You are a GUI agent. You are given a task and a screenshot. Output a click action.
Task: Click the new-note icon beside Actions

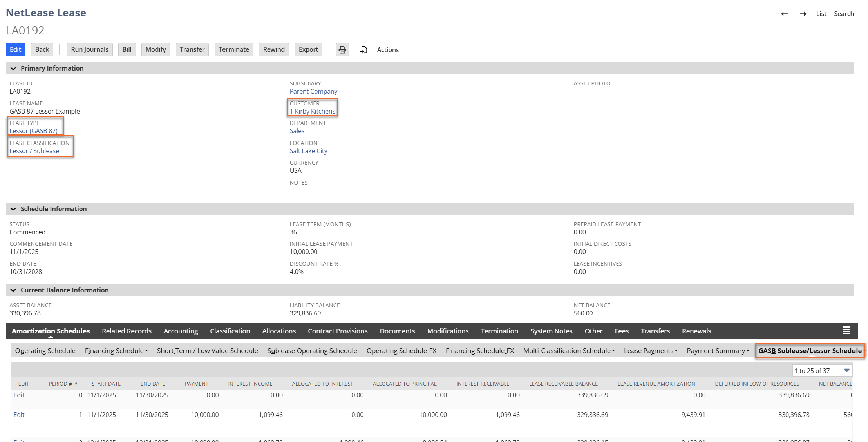364,50
